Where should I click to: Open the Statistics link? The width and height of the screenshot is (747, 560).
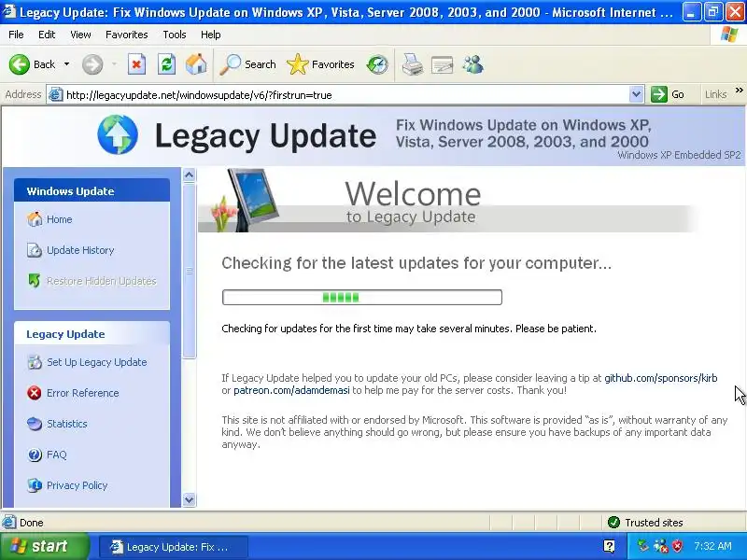pyautogui.click(x=66, y=424)
